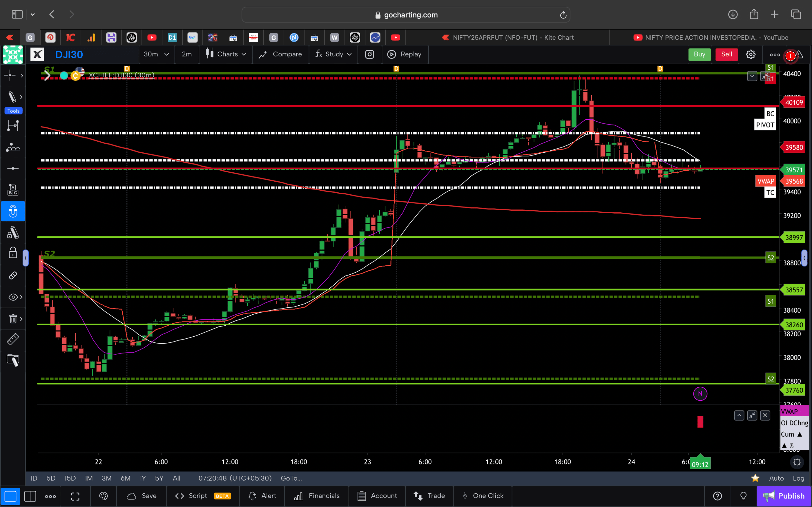Screen dimensions: 812x507
Task: Select the ruler measurement tool
Action: coord(13,339)
